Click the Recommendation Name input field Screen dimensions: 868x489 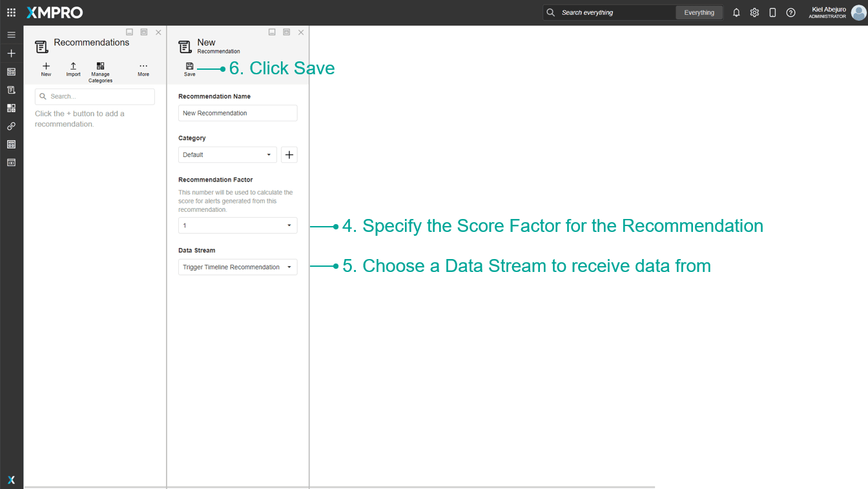click(x=238, y=113)
